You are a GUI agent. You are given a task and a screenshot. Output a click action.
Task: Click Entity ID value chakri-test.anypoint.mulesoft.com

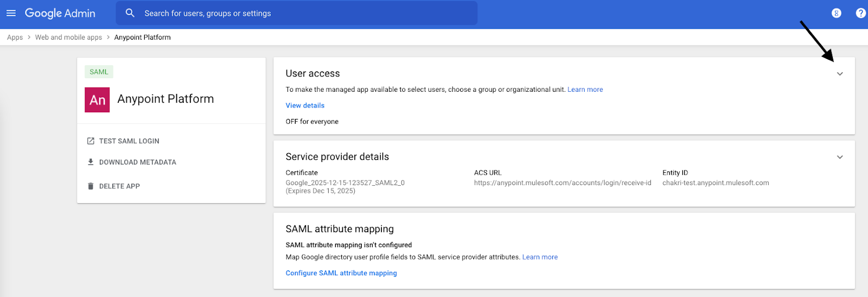tap(716, 183)
